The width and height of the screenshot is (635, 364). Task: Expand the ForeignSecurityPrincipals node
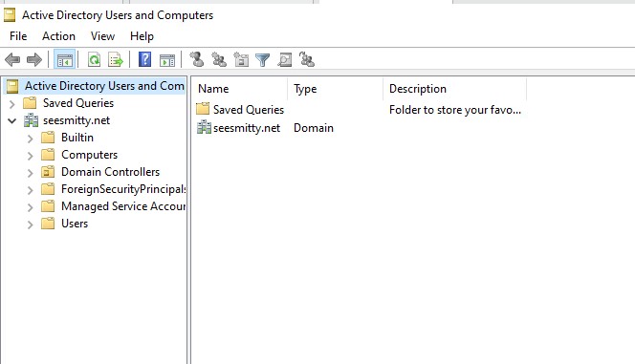30,190
